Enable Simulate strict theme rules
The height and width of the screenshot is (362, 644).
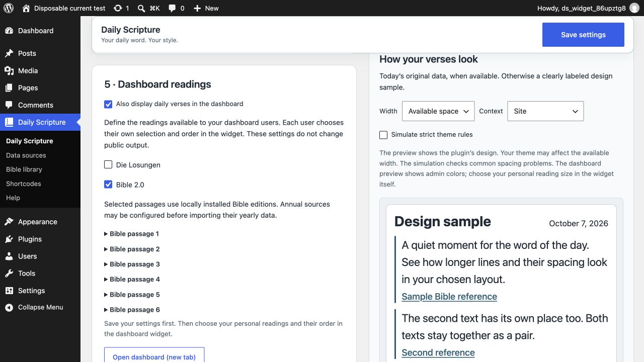(383, 135)
